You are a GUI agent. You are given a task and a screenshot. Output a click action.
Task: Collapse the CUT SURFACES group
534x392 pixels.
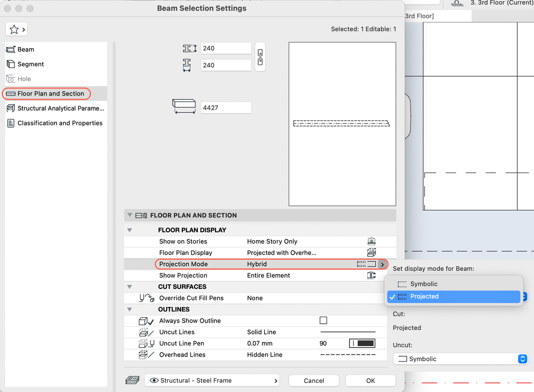[x=129, y=286]
